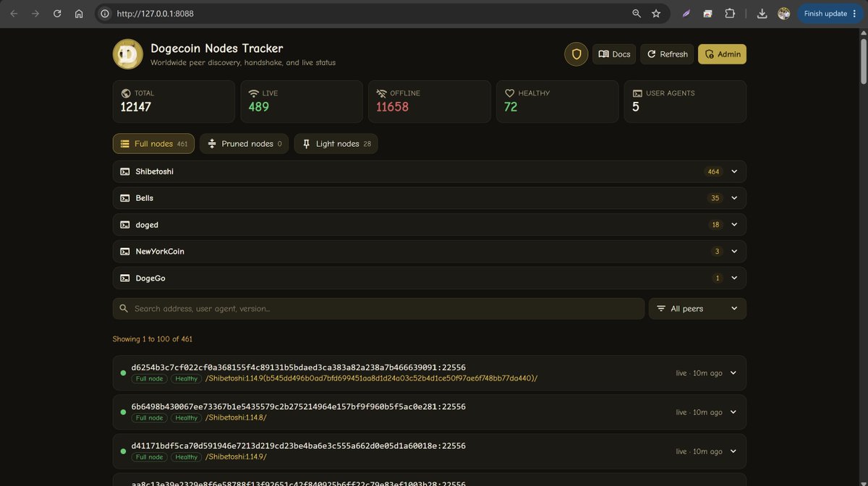Click the USER AGENTS terminal icon
This screenshot has height=486, width=868.
point(637,93)
